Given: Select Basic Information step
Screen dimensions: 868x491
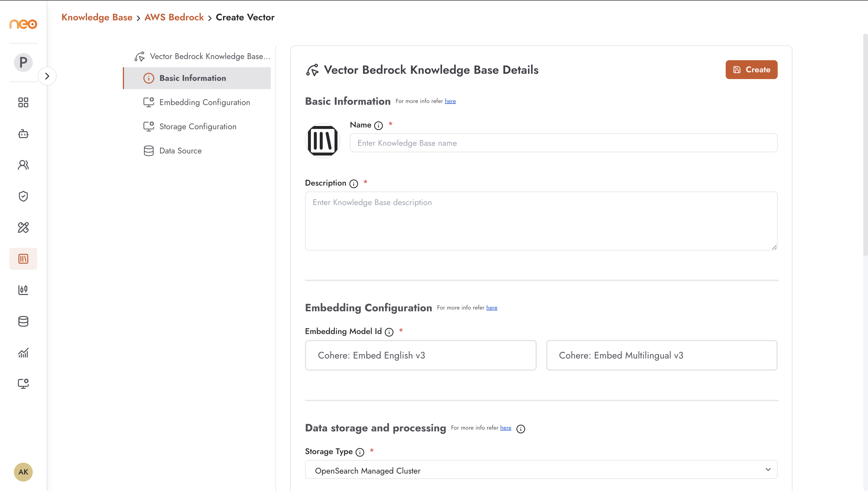Looking at the screenshot, I should coord(197,78).
